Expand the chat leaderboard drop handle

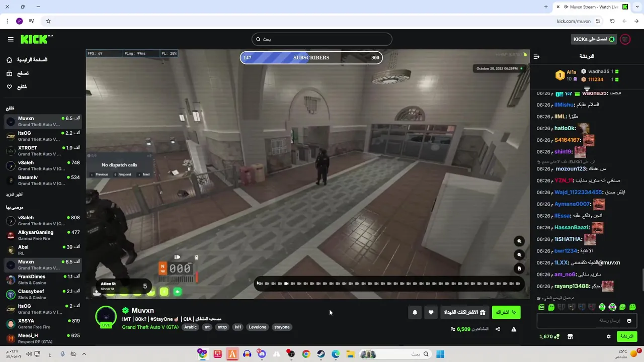coord(587,88)
